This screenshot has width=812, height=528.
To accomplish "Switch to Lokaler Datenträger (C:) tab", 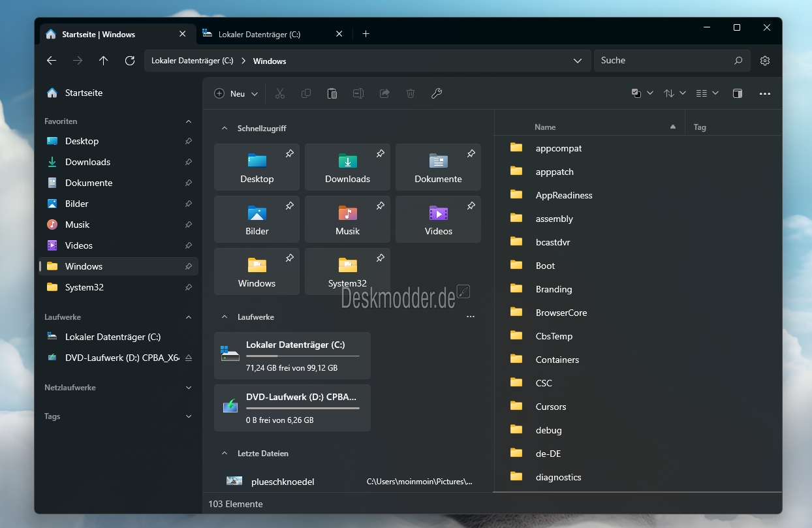I will pos(274,34).
